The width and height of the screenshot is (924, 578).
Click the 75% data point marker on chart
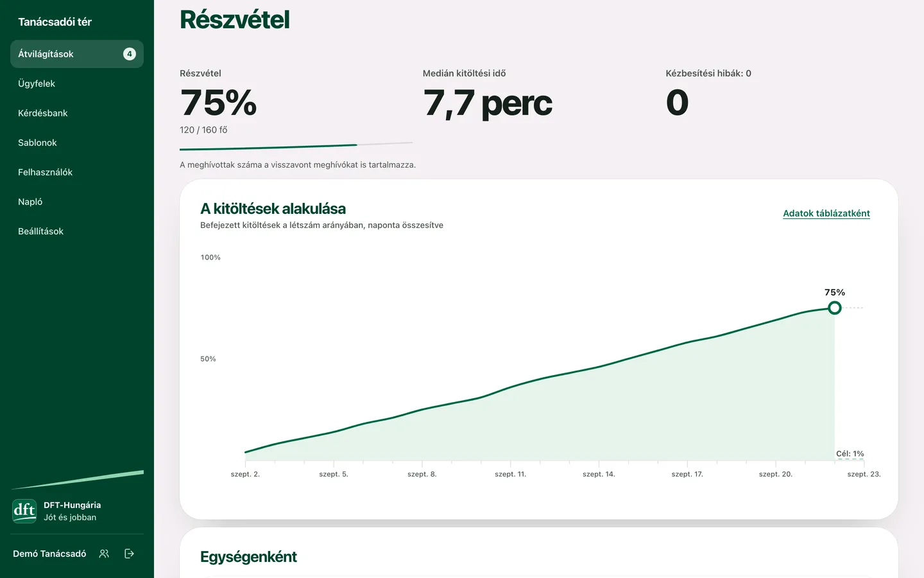coord(834,308)
